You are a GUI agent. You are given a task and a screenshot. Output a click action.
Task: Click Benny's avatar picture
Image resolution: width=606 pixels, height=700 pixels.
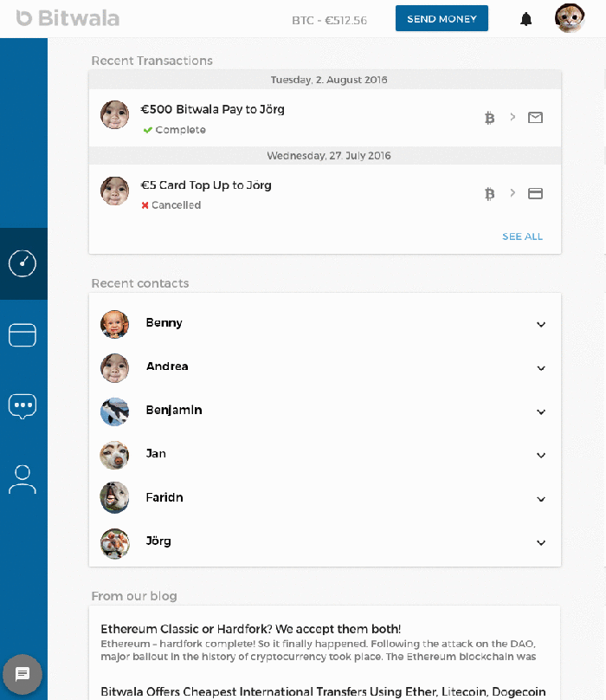[x=114, y=324]
